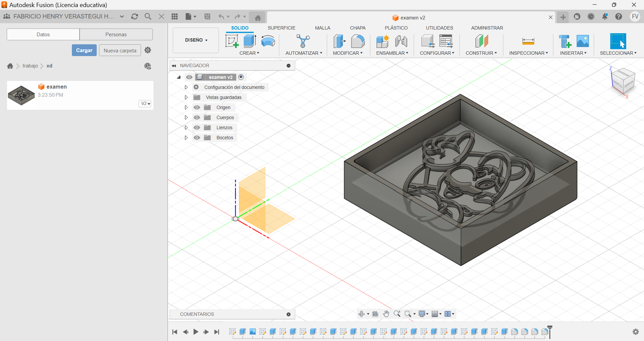
Task: Switch to the MALLA tab
Action: [x=323, y=28]
